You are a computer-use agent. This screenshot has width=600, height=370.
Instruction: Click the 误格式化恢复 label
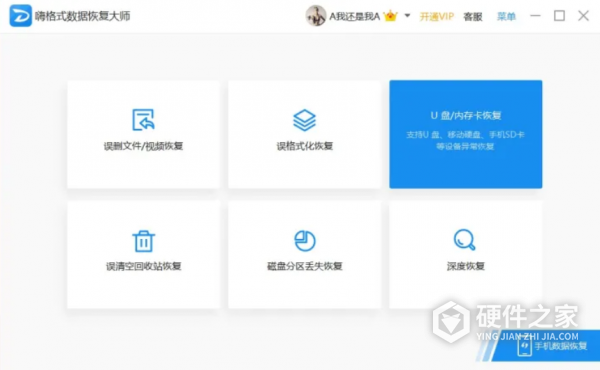[305, 146]
